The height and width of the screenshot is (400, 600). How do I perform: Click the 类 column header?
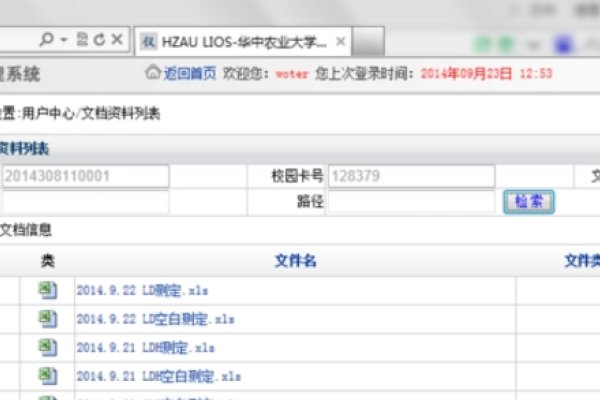pos(47,261)
